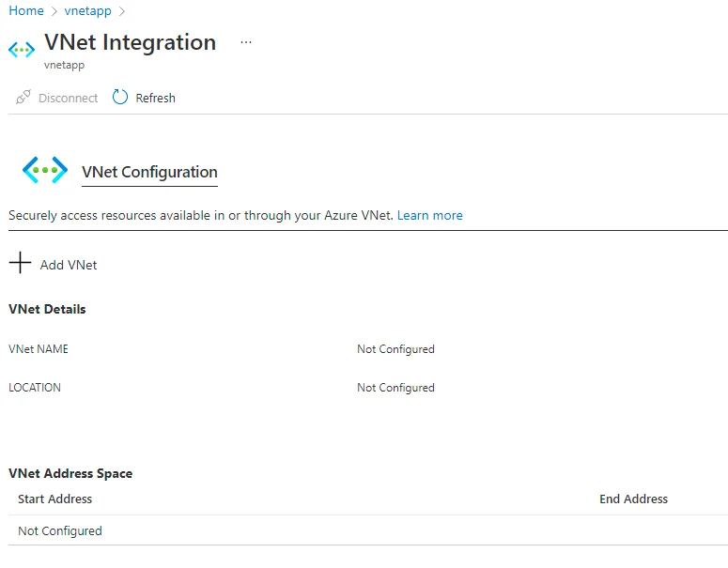Click the VNet NAME Not Configured value

coord(395,349)
